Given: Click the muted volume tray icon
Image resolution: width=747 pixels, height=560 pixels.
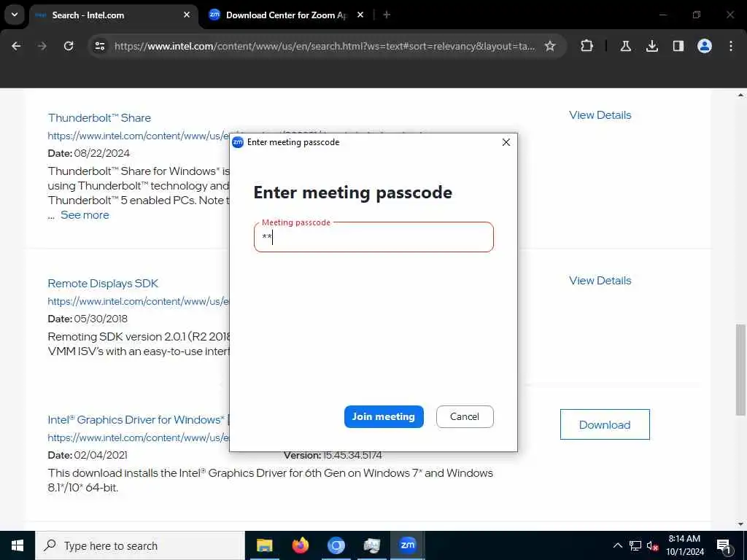Looking at the screenshot, I should point(653,545).
